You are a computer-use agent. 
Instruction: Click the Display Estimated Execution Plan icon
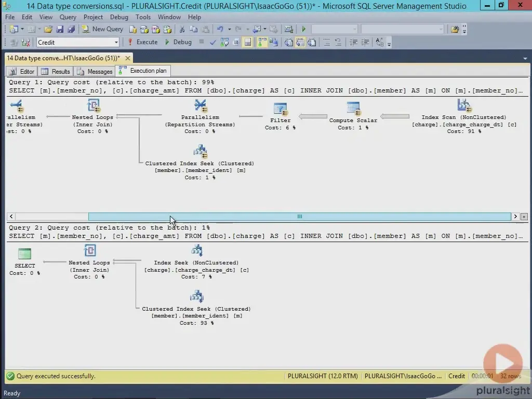pos(224,43)
